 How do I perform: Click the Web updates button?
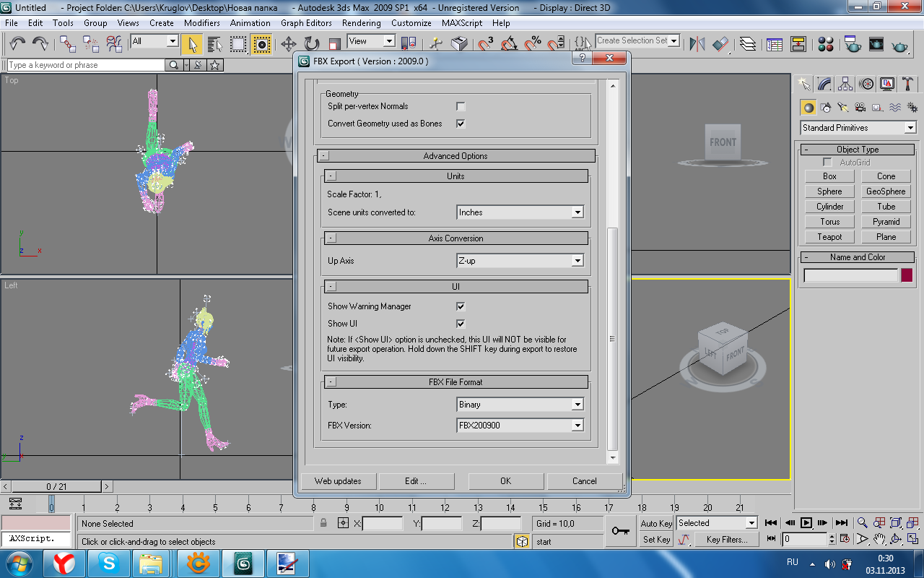coord(338,481)
